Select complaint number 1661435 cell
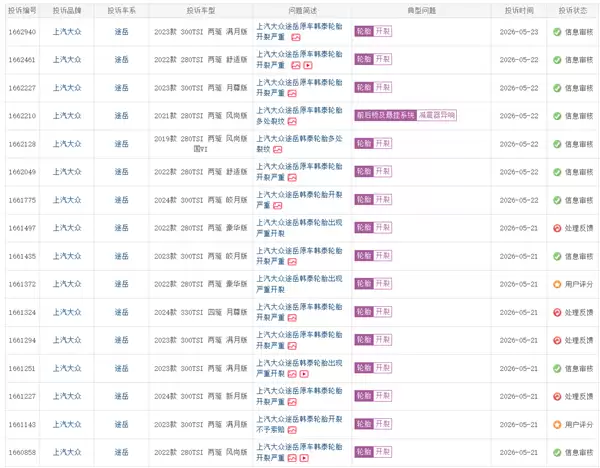Screen dimensions: 600x468 [22, 256]
